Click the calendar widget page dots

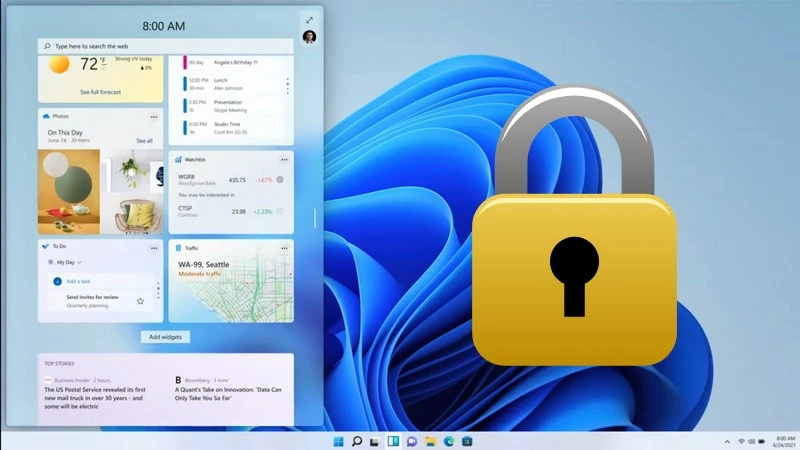click(x=288, y=86)
